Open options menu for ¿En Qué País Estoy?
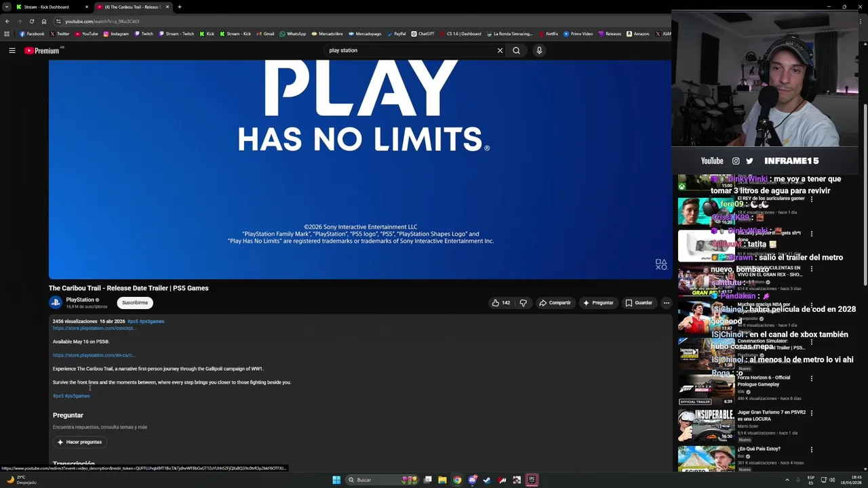Screen dimensions: 868x488 tap(812, 449)
